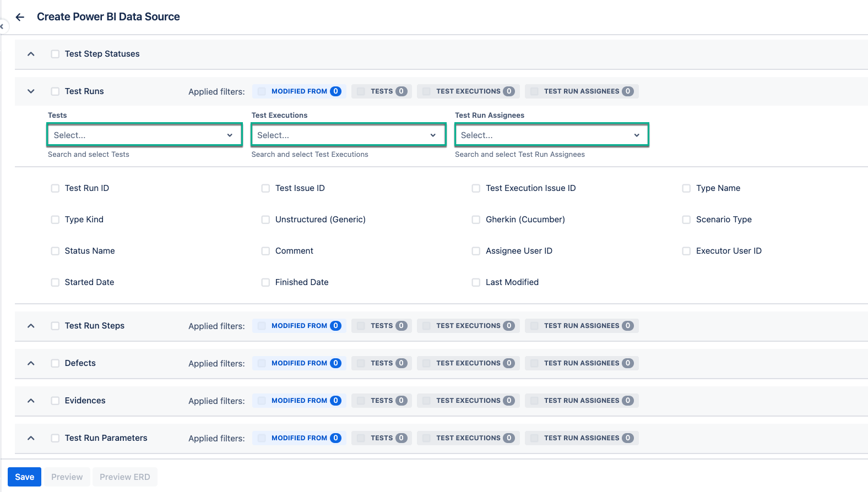Click the back arrow icon
Screen dimensions: 868x492
20,17
